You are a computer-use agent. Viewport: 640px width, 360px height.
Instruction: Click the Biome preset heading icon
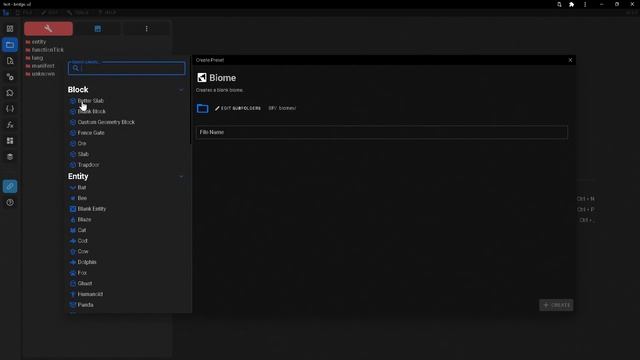point(202,78)
